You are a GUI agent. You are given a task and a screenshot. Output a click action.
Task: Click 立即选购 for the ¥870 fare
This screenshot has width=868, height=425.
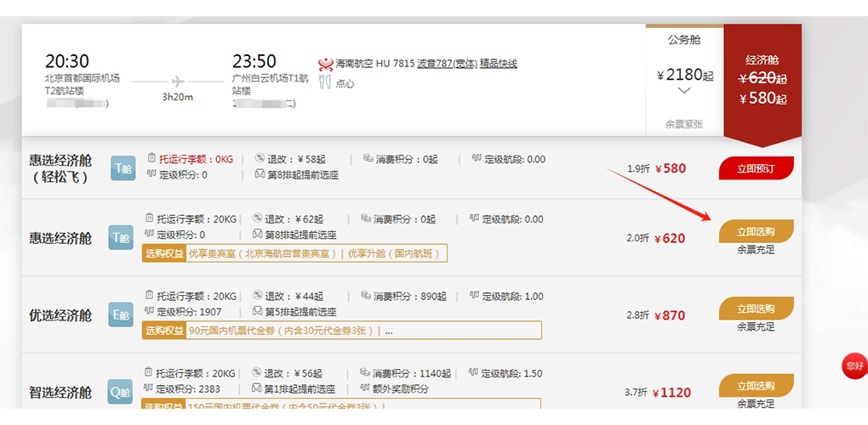[x=757, y=309]
